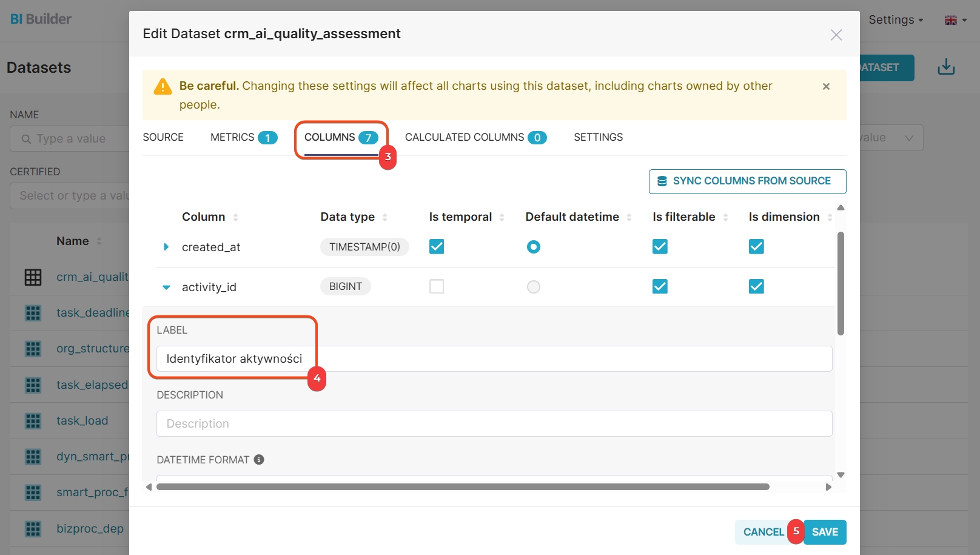980x555 pixels.
Task: Uncheck Is temporal for created_at
Action: point(437,247)
